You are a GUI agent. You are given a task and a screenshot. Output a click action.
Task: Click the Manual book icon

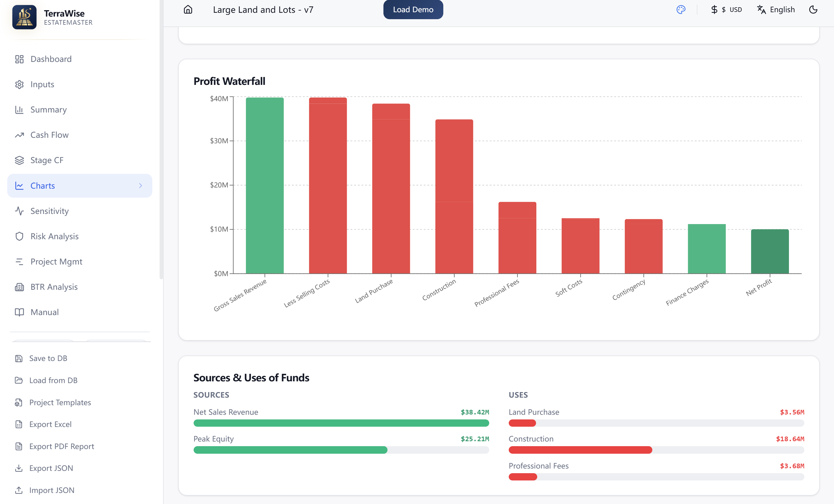[x=19, y=312]
